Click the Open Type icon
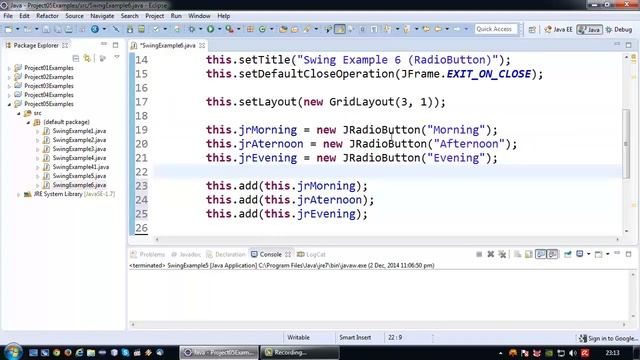 (283, 29)
